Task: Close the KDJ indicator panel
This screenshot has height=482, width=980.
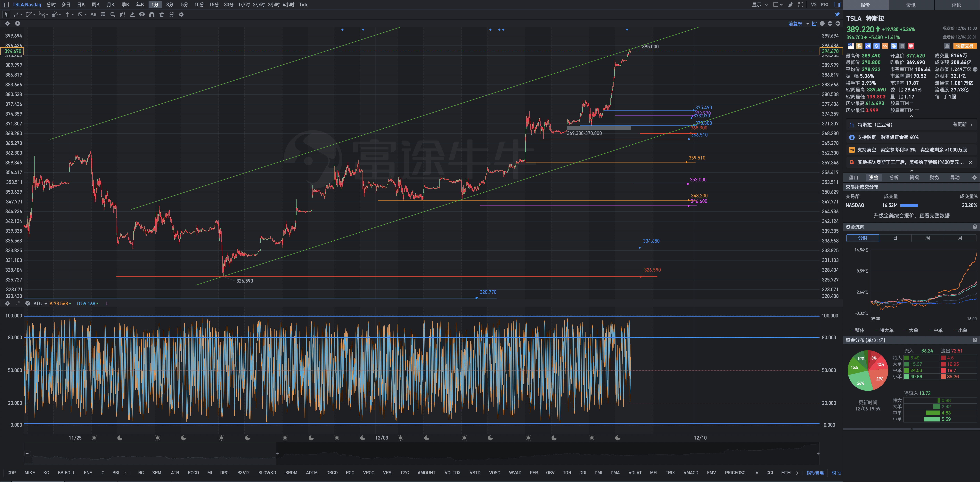Action: click(28, 303)
